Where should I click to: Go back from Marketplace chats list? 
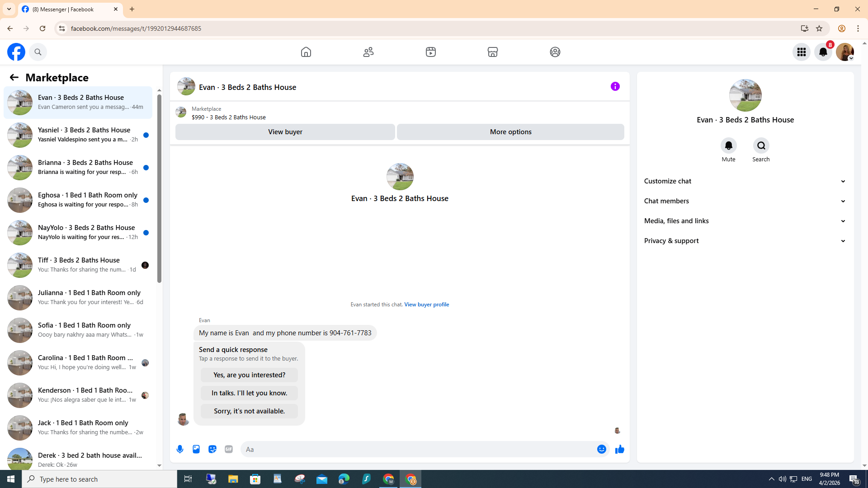click(14, 77)
